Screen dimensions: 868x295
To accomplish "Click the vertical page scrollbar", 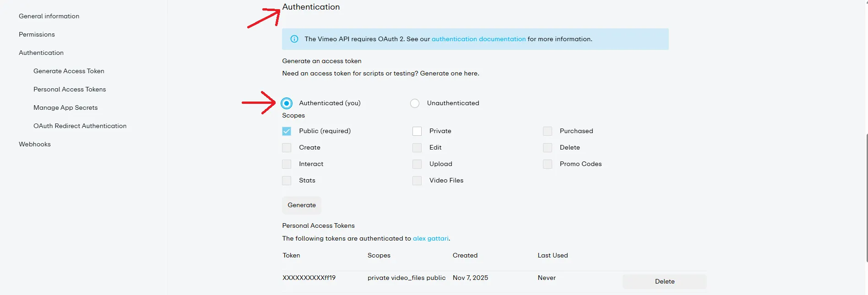I will [x=866, y=197].
